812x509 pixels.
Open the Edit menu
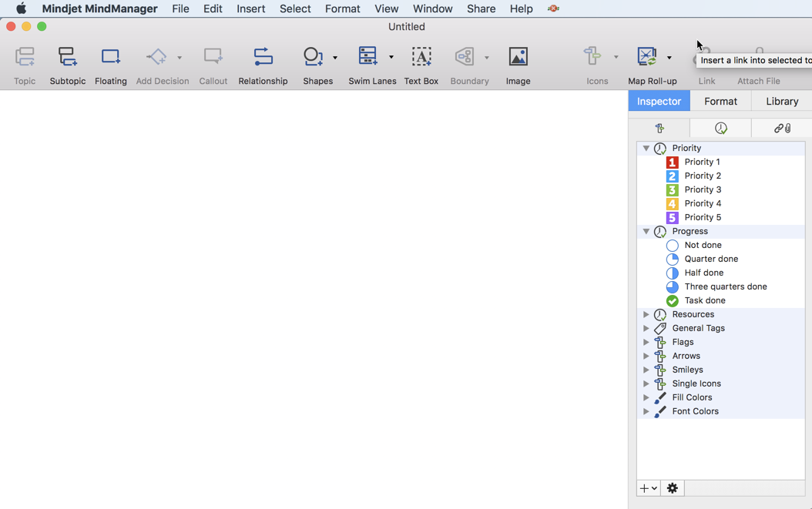(x=213, y=8)
